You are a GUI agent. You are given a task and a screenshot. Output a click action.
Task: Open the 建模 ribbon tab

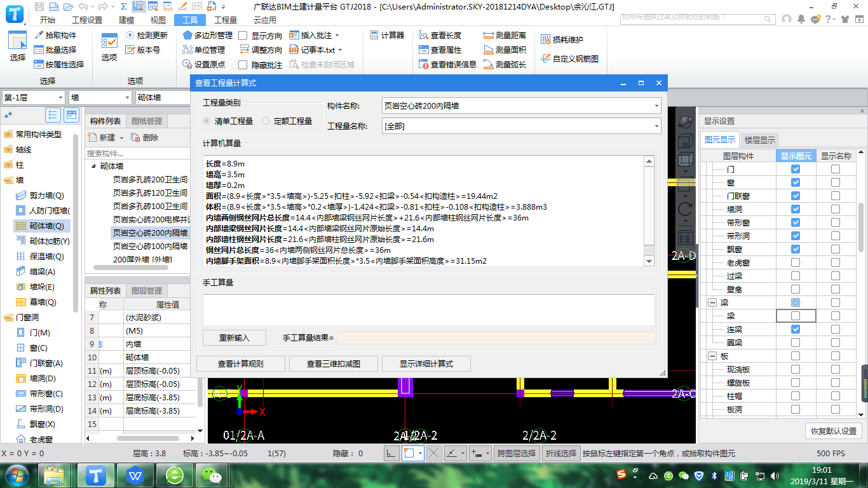click(126, 20)
